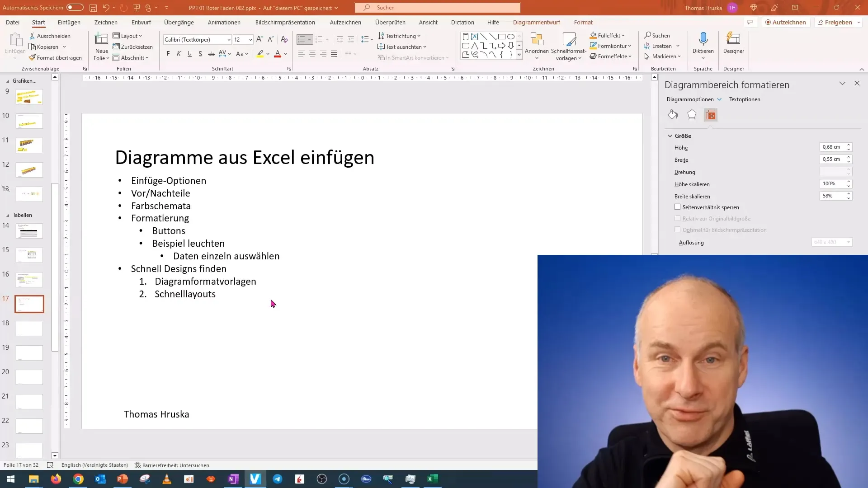868x488 pixels.
Task: Click the Underline formatting icon
Action: [x=189, y=54]
